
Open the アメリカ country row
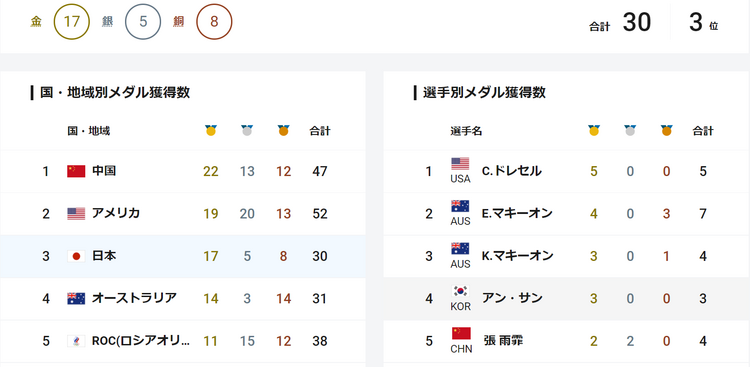(183, 213)
